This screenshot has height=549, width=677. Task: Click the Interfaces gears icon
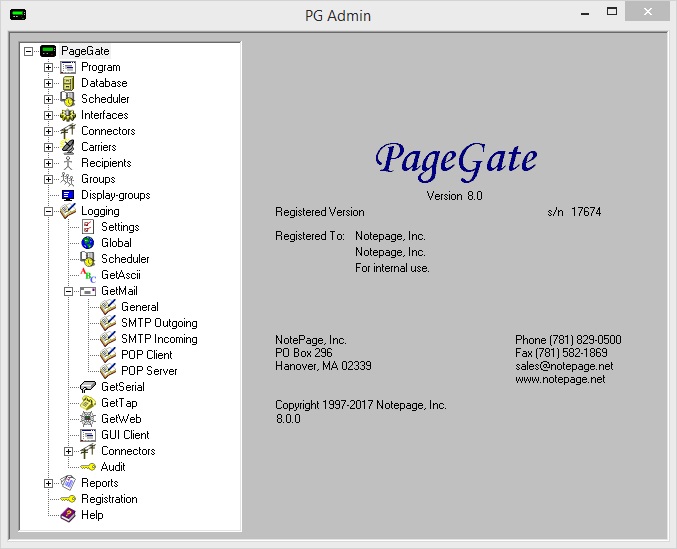tap(68, 115)
